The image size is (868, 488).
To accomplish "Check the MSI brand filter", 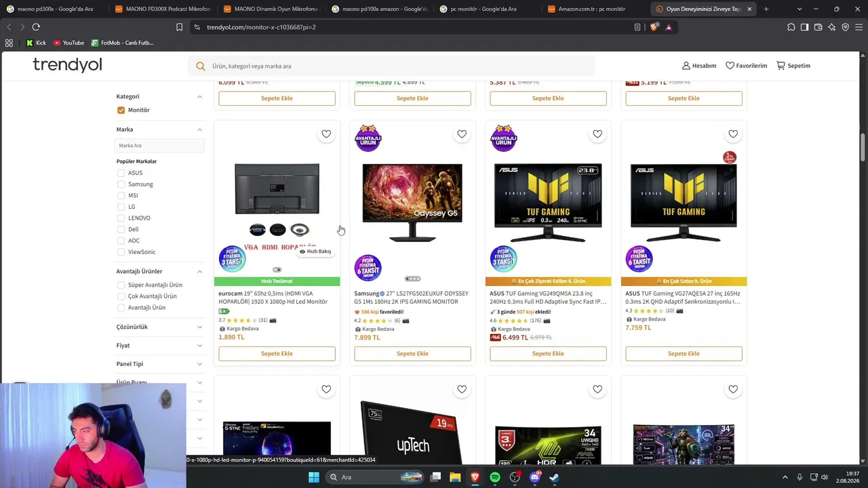I will tap(121, 195).
